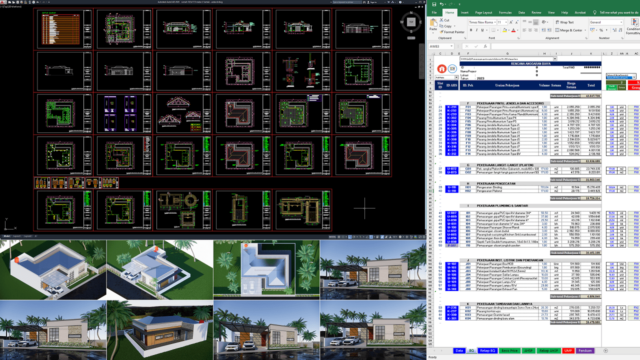
Task: Click the AutoCAD application menu red A
Action: click(x=3, y=2)
